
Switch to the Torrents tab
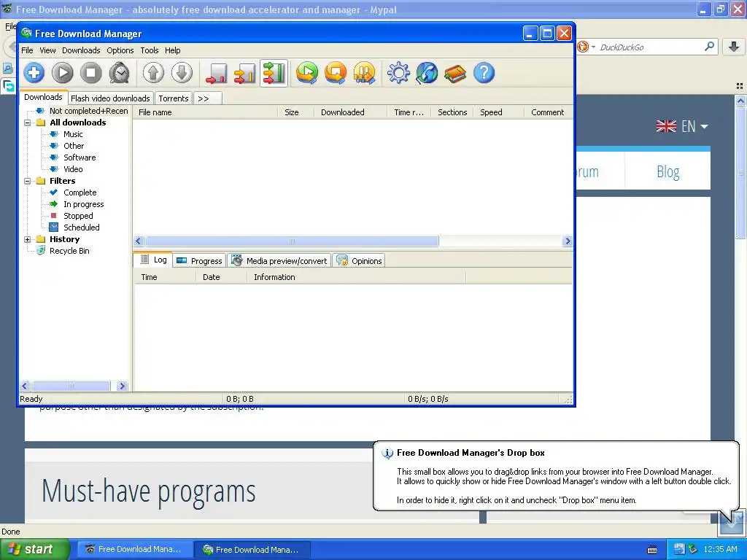pyautogui.click(x=174, y=98)
